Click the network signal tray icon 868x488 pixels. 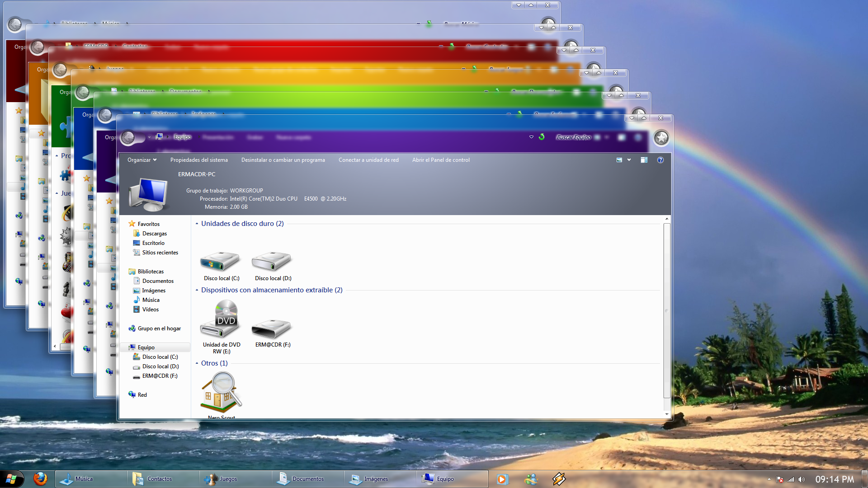(x=791, y=479)
